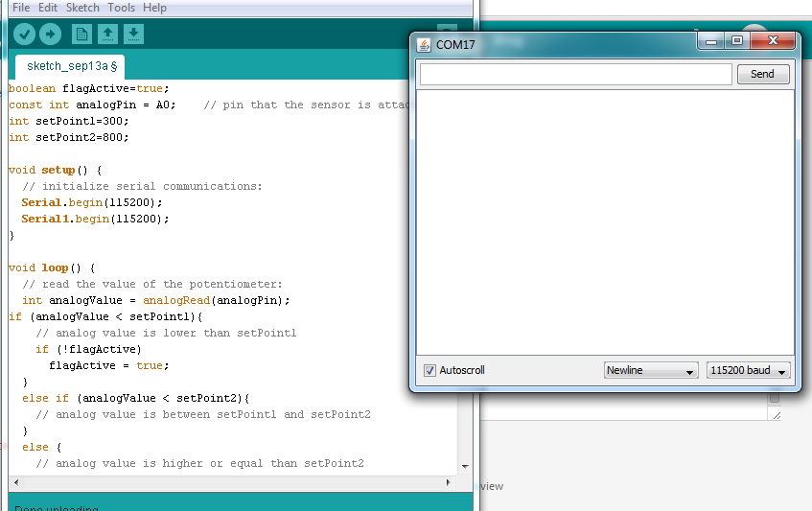Viewport: 812px width, 511px height.
Task: Open a sketch with the up-arrow icon
Action: pos(107,35)
